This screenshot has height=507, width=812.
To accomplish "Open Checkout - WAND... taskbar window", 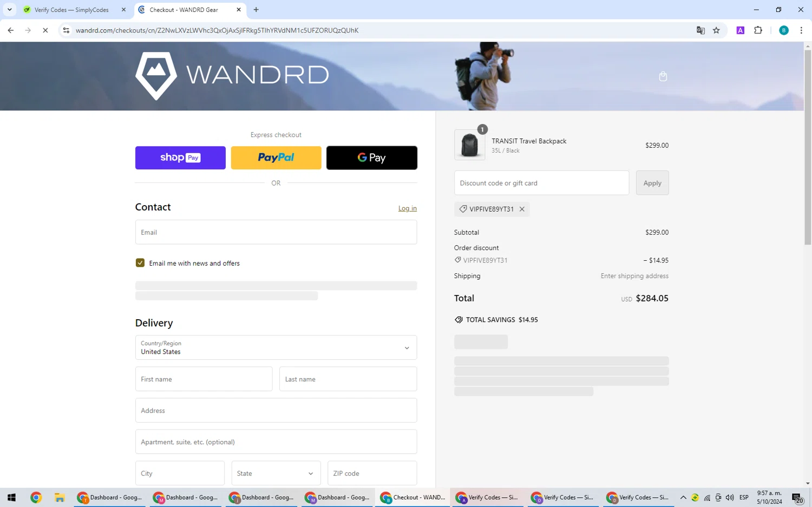I will click(412, 497).
